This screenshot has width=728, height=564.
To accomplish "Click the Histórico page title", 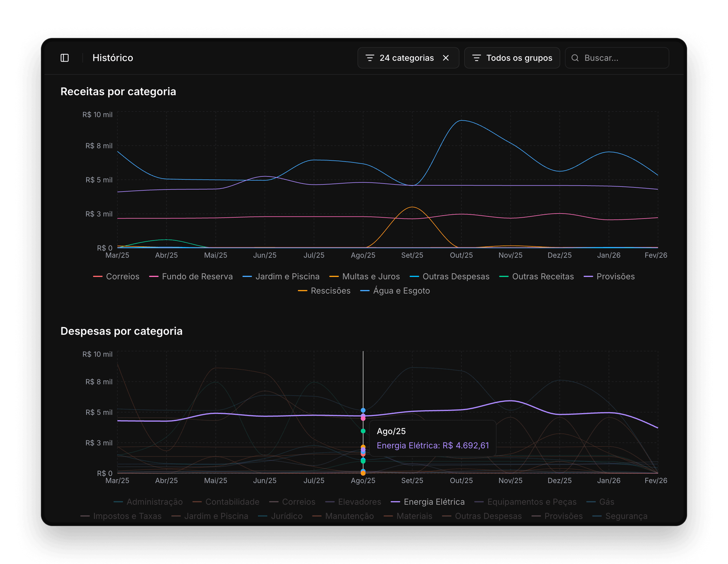I will point(113,58).
